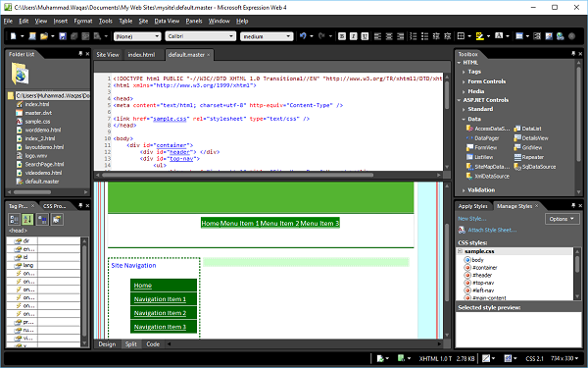Open the medium font size dropdown
This screenshot has height=368, width=588.
coord(267,36)
